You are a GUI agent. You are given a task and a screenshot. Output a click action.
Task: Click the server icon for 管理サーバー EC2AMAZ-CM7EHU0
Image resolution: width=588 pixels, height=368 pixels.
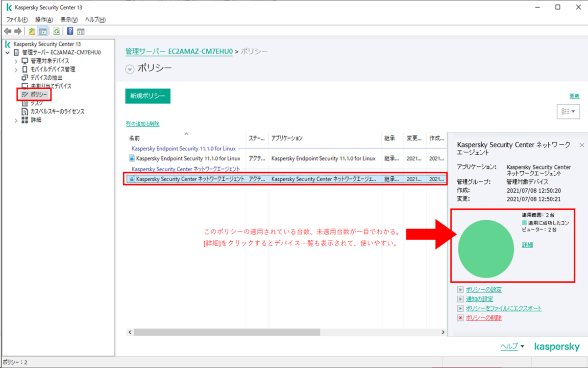16,52
